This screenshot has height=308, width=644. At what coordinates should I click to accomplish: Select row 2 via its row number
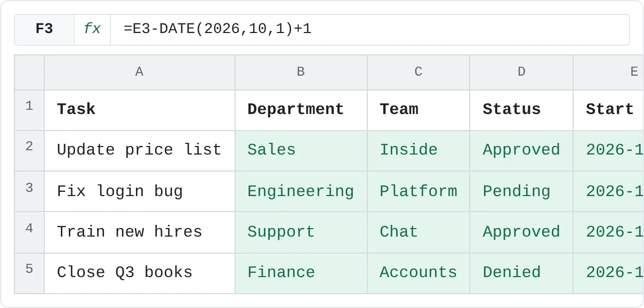tap(29, 151)
